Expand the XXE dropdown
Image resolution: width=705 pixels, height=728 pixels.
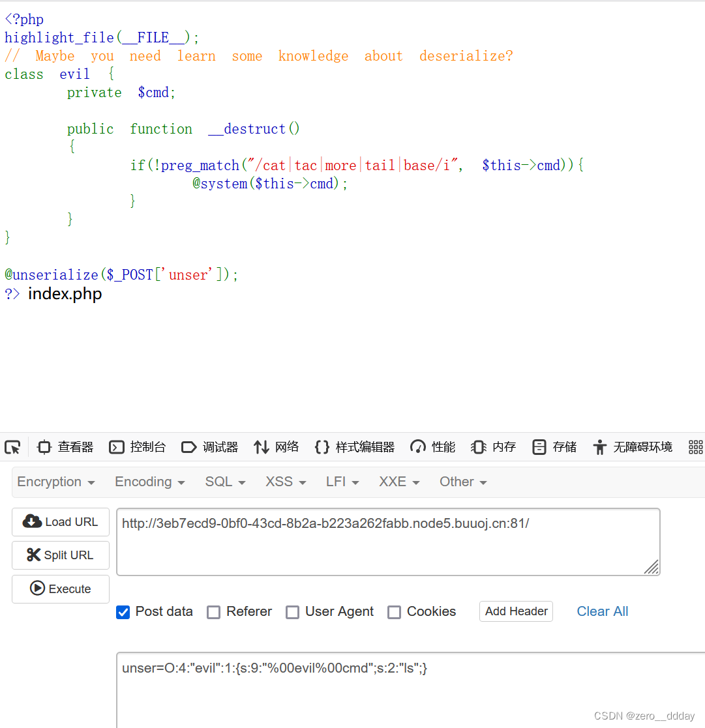tap(399, 482)
